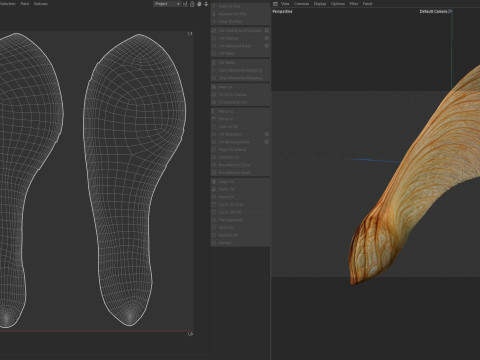Choose Line Up UV command

point(240,127)
